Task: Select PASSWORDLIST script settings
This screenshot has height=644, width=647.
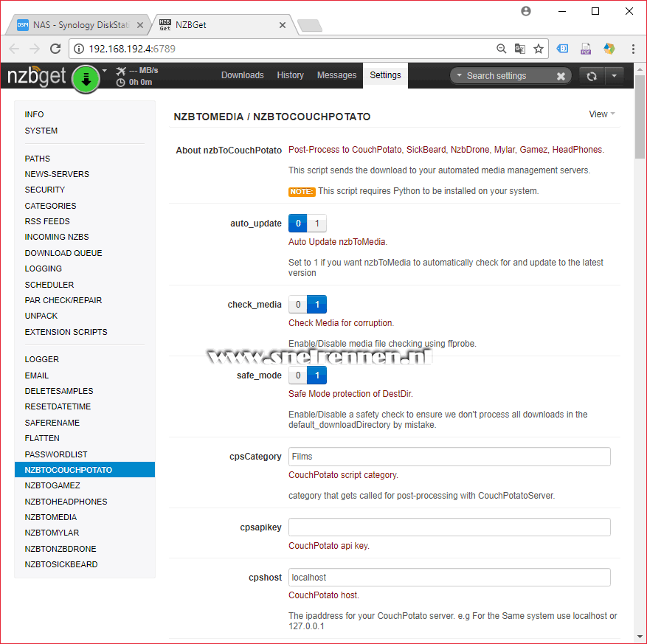Action: coord(56,454)
